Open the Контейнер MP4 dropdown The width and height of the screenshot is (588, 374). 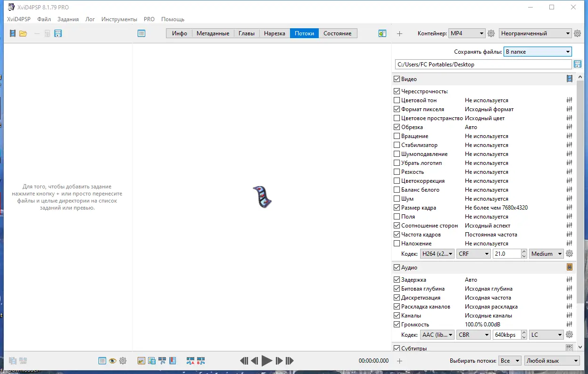[467, 33]
